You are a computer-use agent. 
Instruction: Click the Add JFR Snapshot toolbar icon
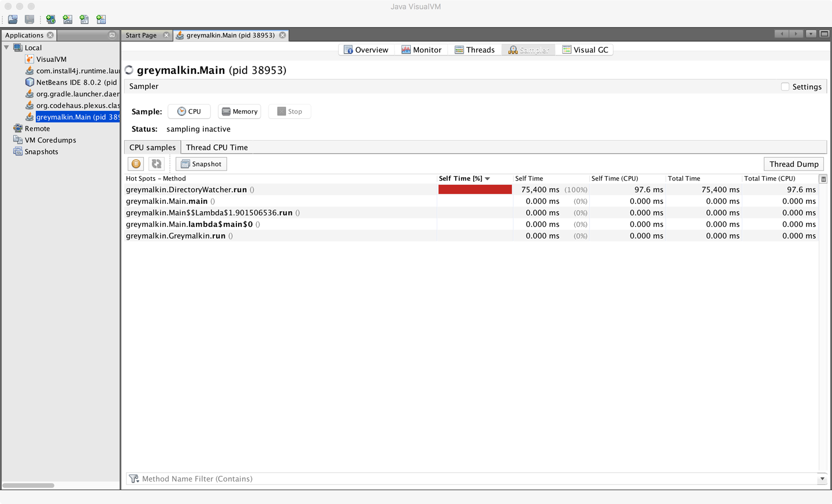point(101,20)
